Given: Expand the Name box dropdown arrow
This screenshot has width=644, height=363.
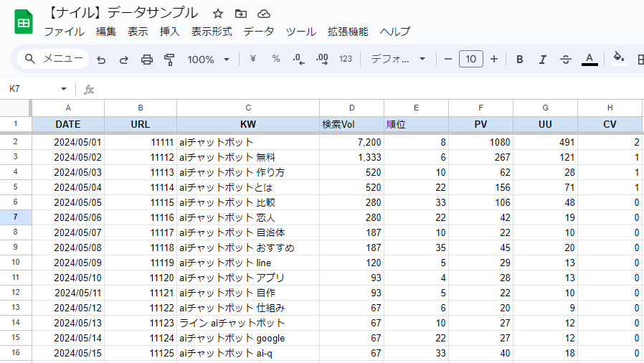Looking at the screenshot, I should coord(64,89).
